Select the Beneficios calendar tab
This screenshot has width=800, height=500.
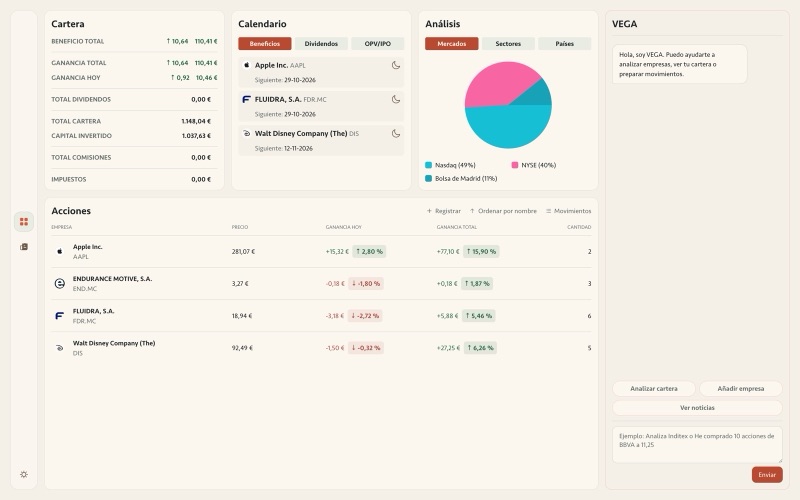(265, 44)
